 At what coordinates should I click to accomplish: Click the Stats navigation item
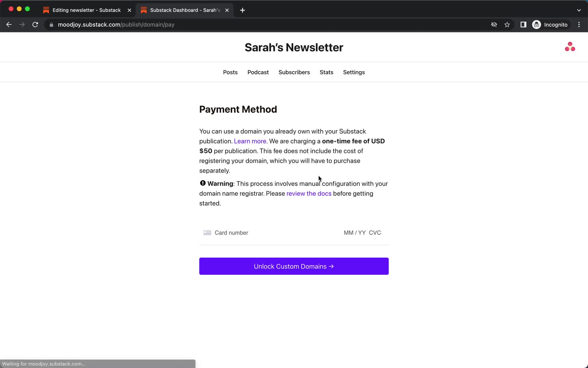pyautogui.click(x=326, y=72)
